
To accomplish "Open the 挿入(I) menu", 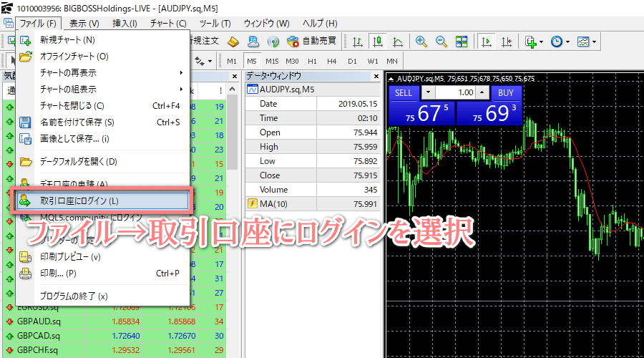I will click(x=125, y=24).
